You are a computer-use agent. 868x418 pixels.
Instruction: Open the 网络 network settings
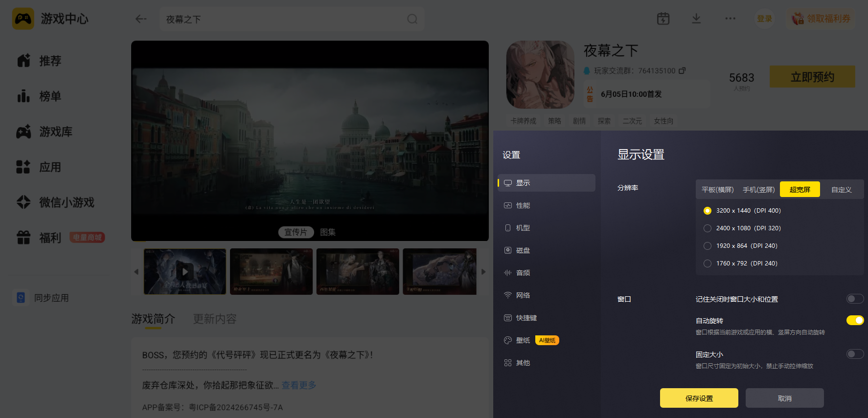coord(546,295)
